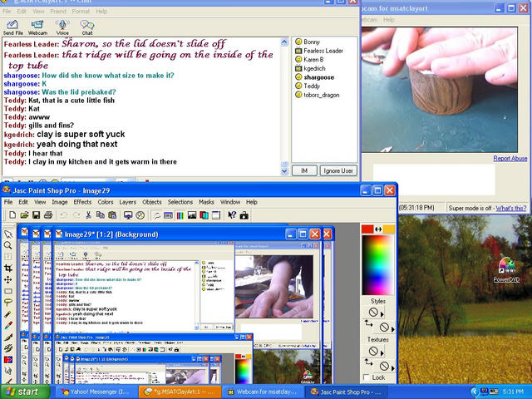Click the IM button

coord(304,170)
